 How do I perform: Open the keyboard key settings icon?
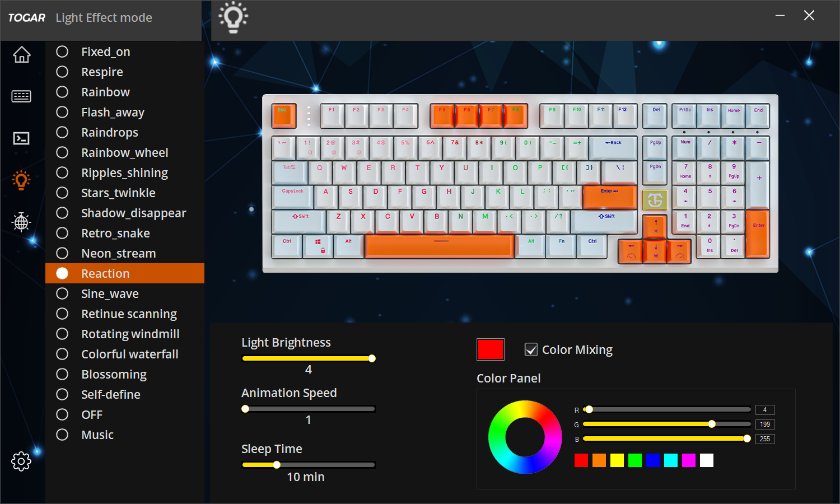(x=21, y=96)
